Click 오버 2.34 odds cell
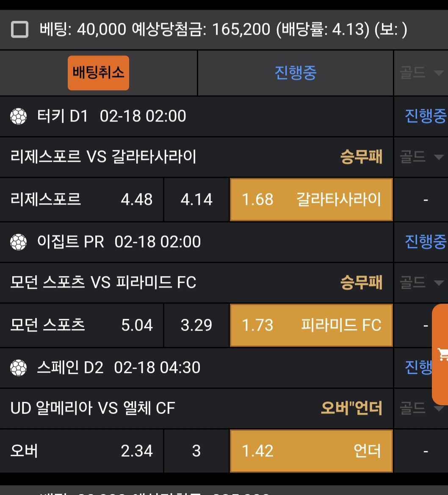Screen dimensions: 448x495 pyautogui.click(x=82, y=451)
